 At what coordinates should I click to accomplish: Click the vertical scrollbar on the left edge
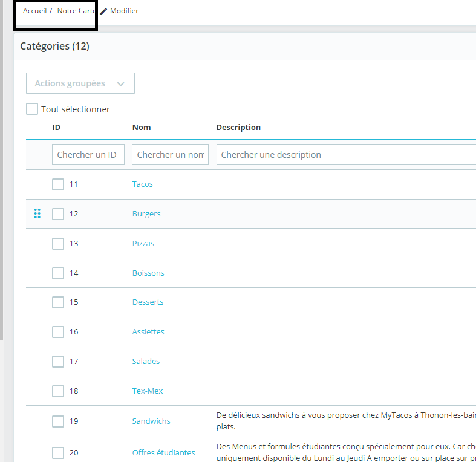click(x=2, y=170)
